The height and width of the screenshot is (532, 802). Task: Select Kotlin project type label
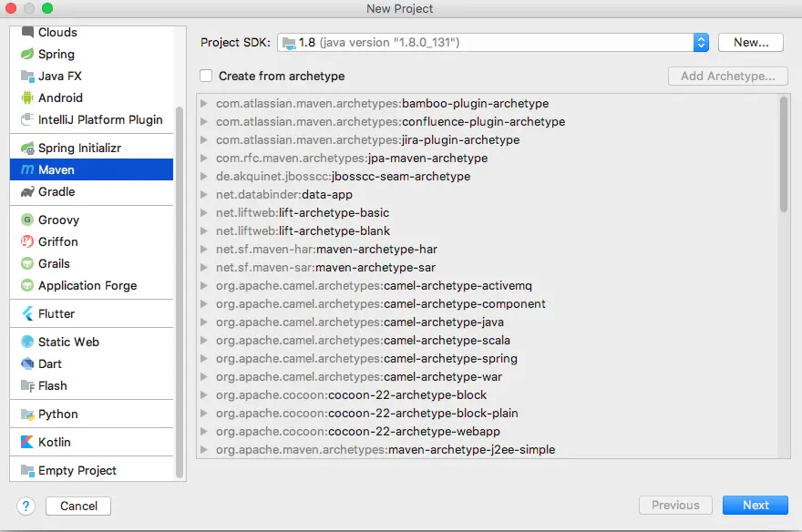54,442
